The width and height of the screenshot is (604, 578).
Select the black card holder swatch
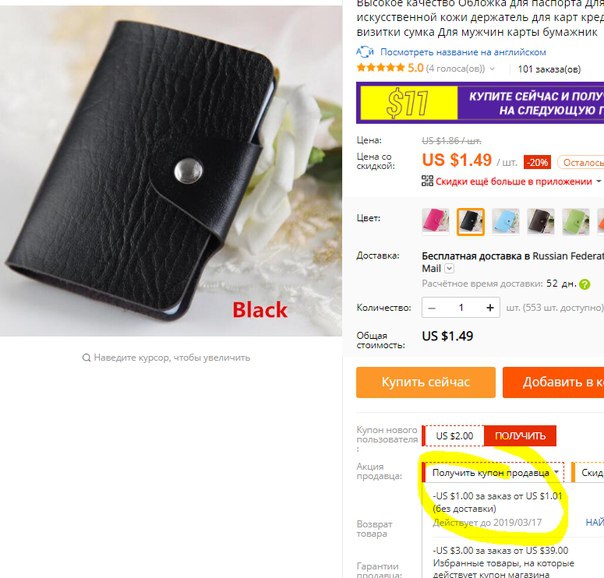click(x=470, y=221)
